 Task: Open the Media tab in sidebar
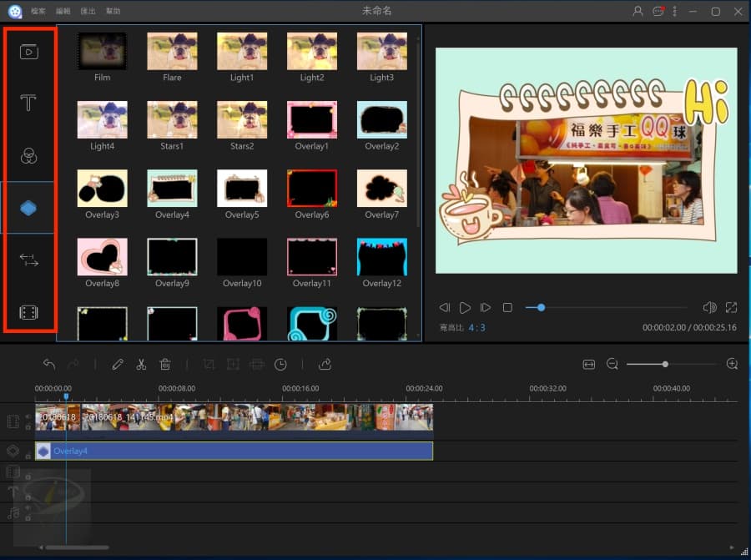pyautogui.click(x=28, y=52)
